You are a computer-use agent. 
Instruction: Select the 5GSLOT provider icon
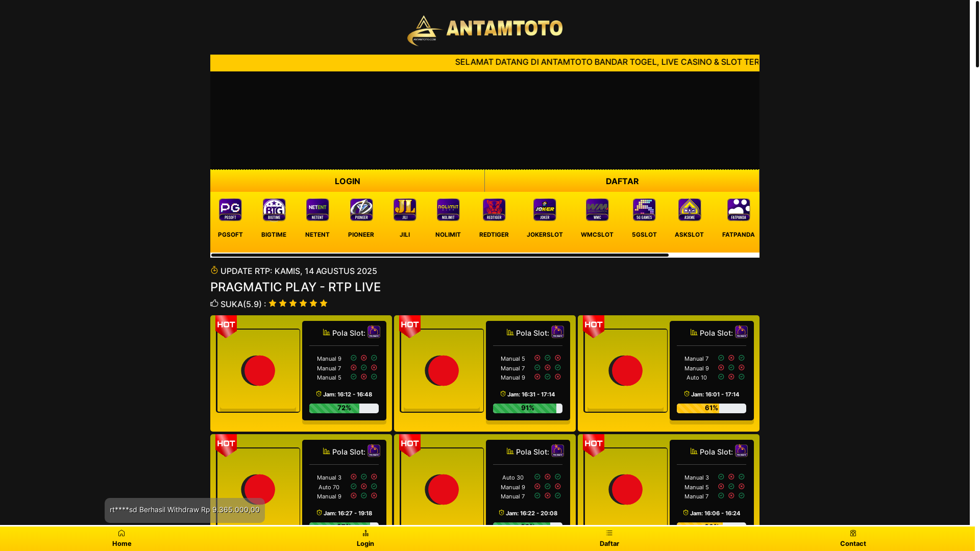(644, 210)
